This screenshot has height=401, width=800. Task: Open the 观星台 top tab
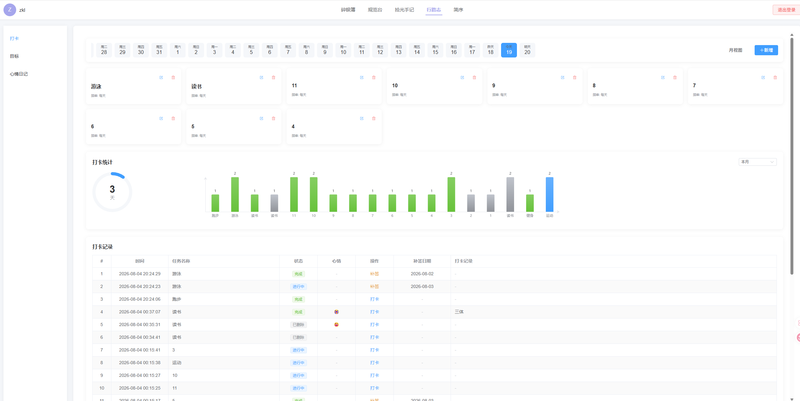click(x=375, y=10)
